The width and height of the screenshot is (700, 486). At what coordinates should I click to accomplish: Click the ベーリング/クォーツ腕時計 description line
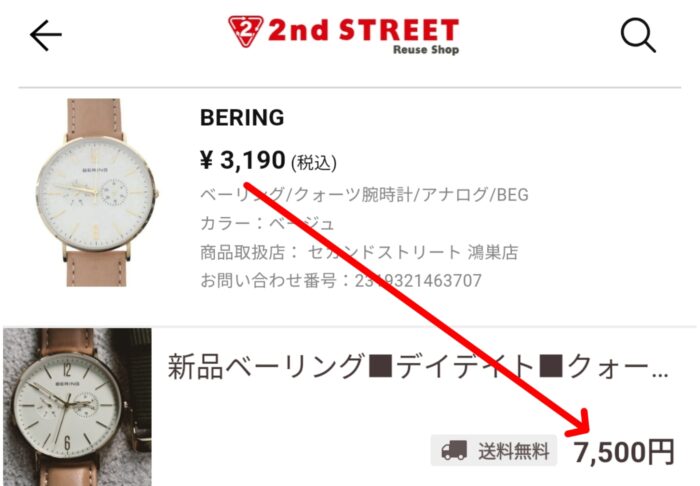[364, 195]
